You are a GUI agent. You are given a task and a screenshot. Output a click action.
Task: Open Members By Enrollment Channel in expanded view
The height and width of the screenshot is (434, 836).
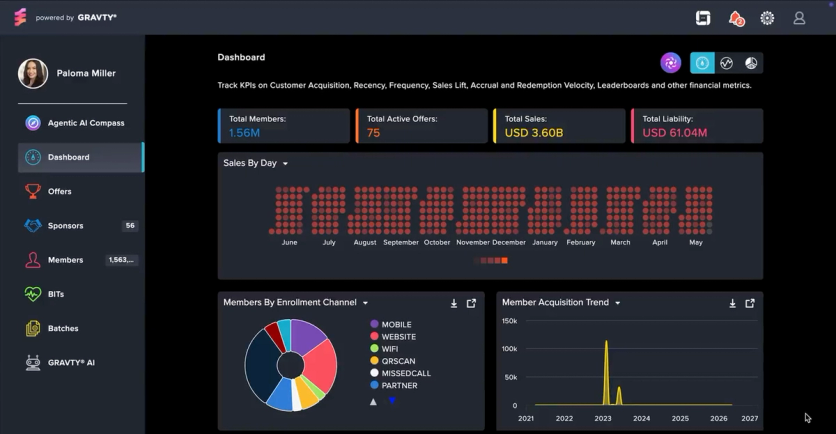coord(471,303)
